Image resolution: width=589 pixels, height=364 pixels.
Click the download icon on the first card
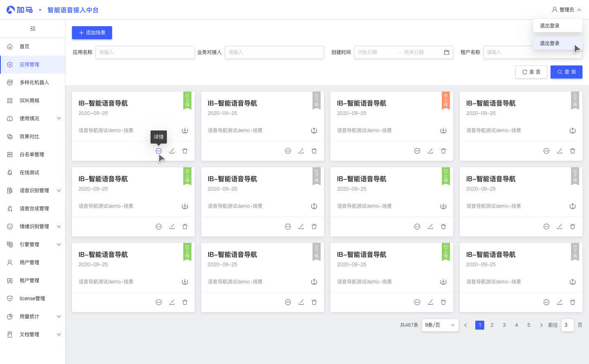[x=185, y=130]
